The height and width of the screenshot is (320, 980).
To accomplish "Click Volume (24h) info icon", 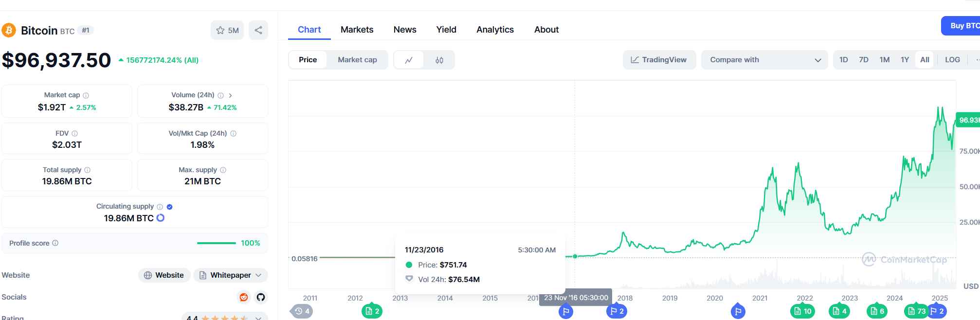I will click(220, 95).
